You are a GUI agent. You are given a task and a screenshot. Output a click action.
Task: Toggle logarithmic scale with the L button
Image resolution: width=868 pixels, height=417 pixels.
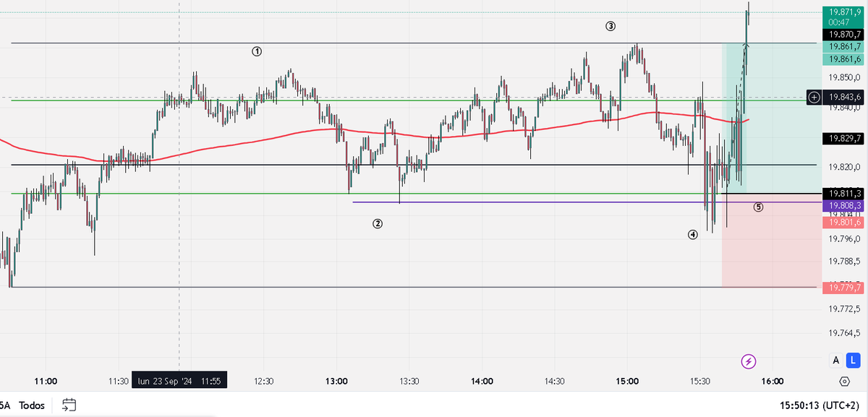[x=854, y=361]
